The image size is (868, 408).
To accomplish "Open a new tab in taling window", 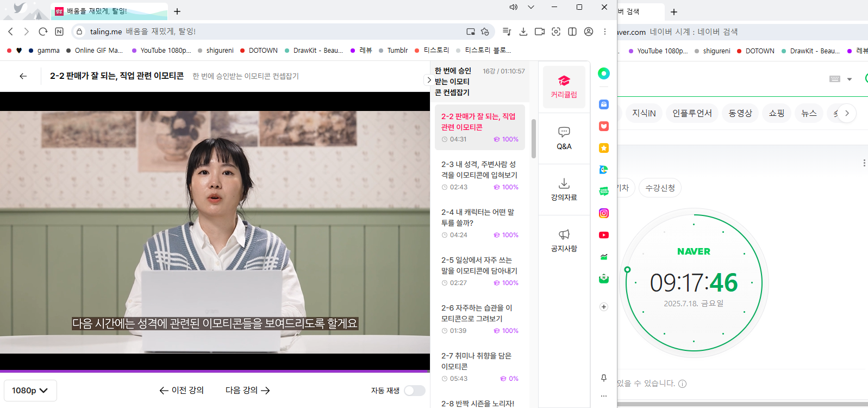I will (177, 11).
